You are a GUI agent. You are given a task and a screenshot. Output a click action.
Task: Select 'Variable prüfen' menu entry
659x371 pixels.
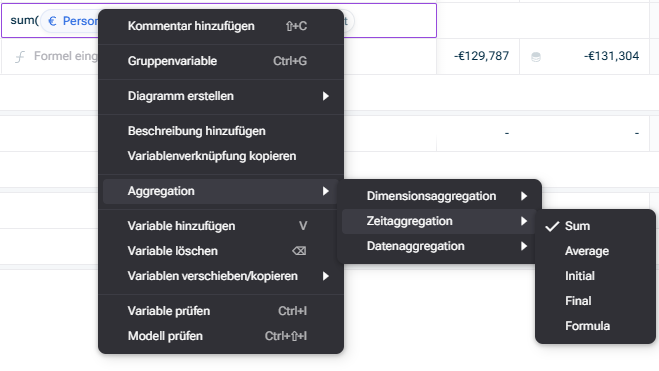(221, 311)
